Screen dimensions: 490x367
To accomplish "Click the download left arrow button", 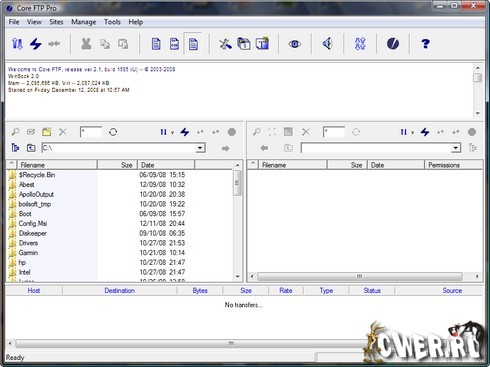I will [264, 148].
